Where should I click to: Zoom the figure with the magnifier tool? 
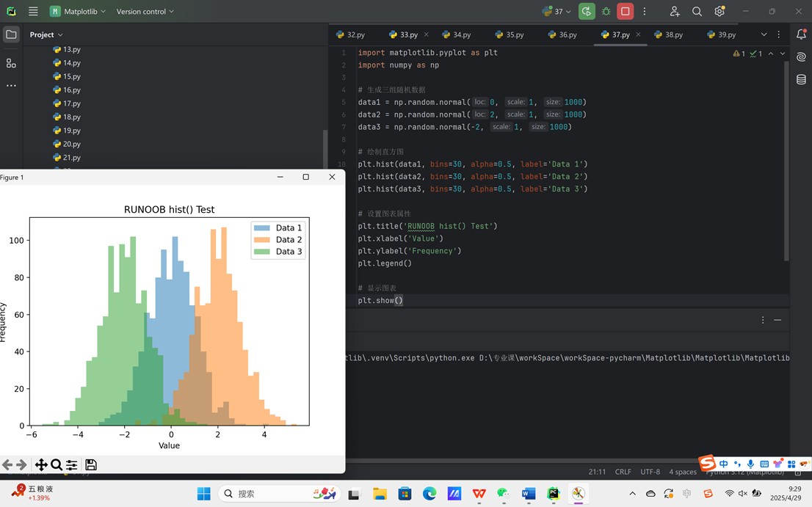(57, 464)
